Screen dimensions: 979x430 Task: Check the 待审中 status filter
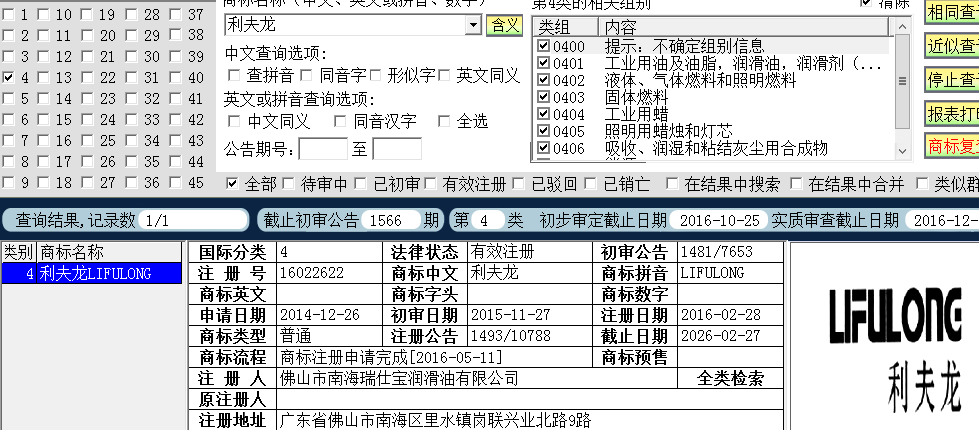(x=288, y=183)
